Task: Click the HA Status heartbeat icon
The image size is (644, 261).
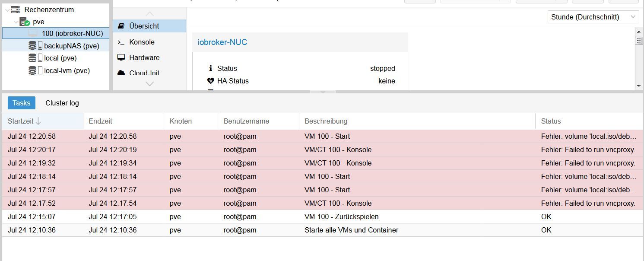Action: (211, 81)
